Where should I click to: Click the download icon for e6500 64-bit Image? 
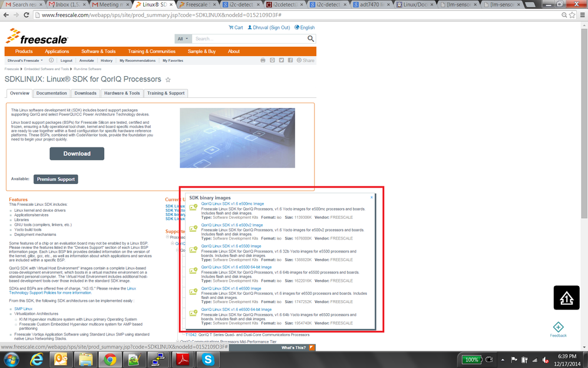point(193,313)
